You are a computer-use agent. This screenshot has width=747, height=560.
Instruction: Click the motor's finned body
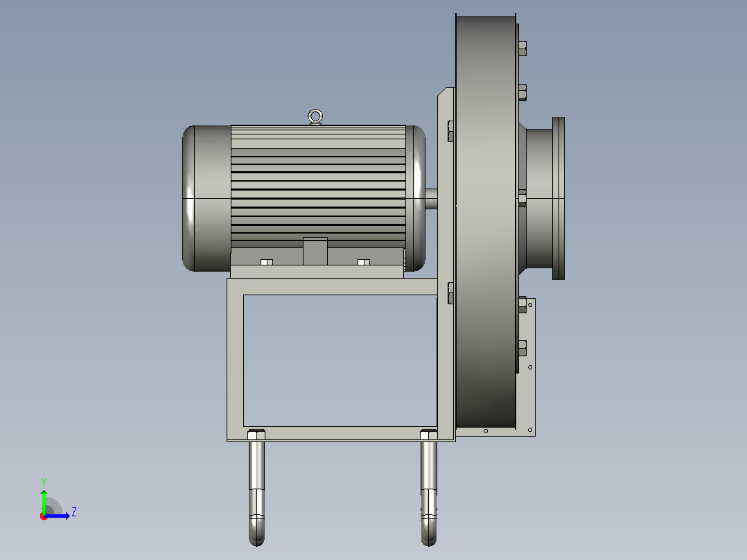tap(318, 186)
